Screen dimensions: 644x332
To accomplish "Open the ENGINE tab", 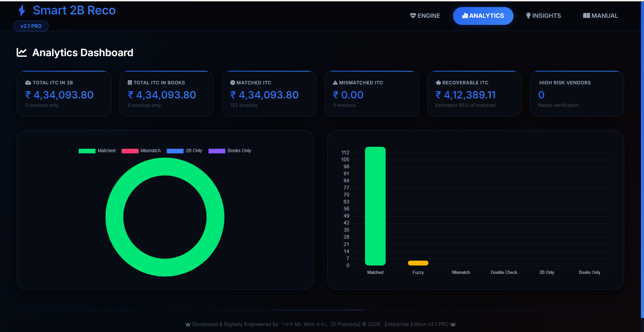I will (425, 16).
